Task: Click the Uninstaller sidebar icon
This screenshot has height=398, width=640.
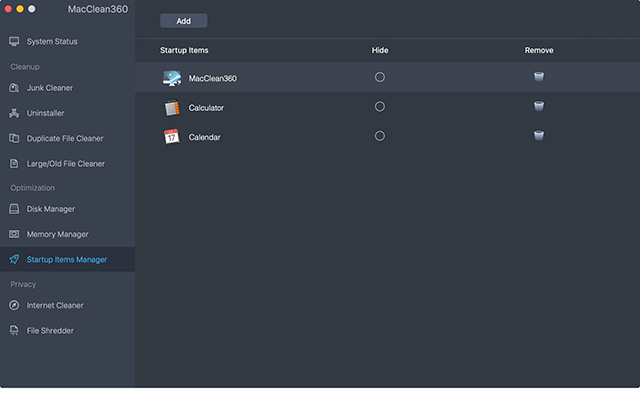Action: coord(14,113)
